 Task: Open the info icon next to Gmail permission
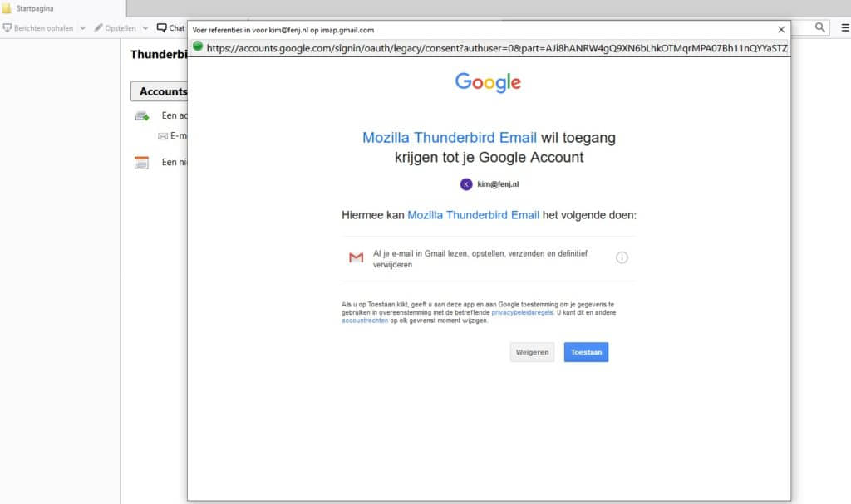(622, 257)
